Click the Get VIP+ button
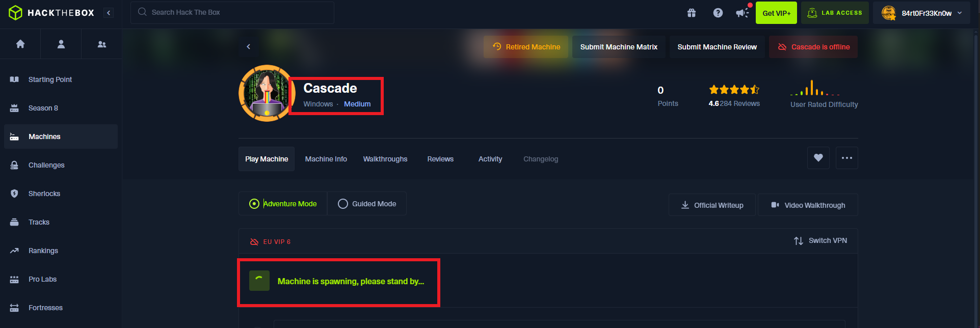The image size is (980, 328). (x=777, y=13)
